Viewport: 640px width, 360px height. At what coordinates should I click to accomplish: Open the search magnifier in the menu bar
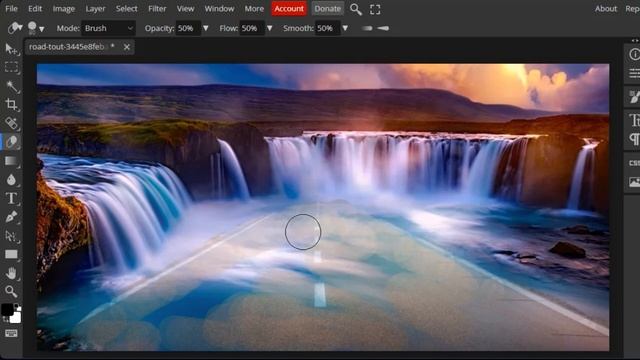pyautogui.click(x=356, y=9)
